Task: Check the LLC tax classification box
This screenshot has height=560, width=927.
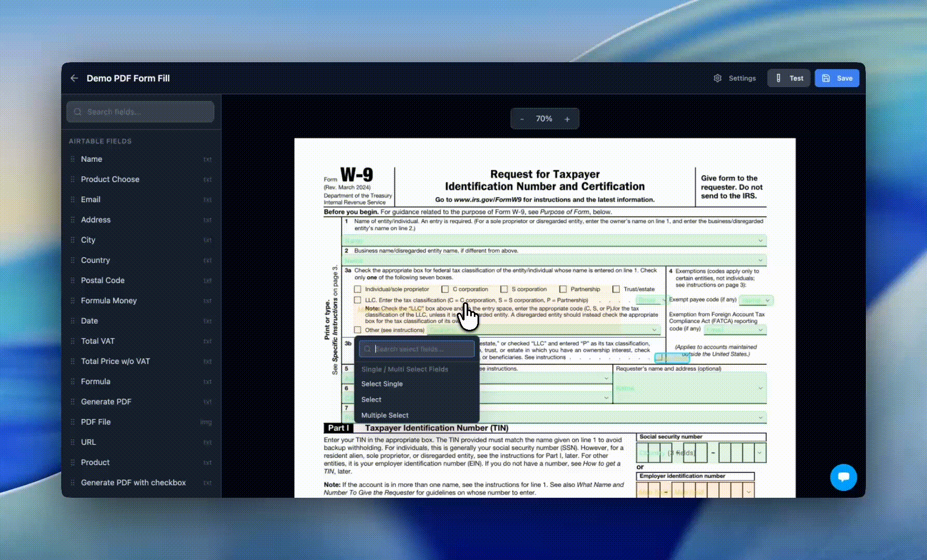Action: click(x=358, y=300)
